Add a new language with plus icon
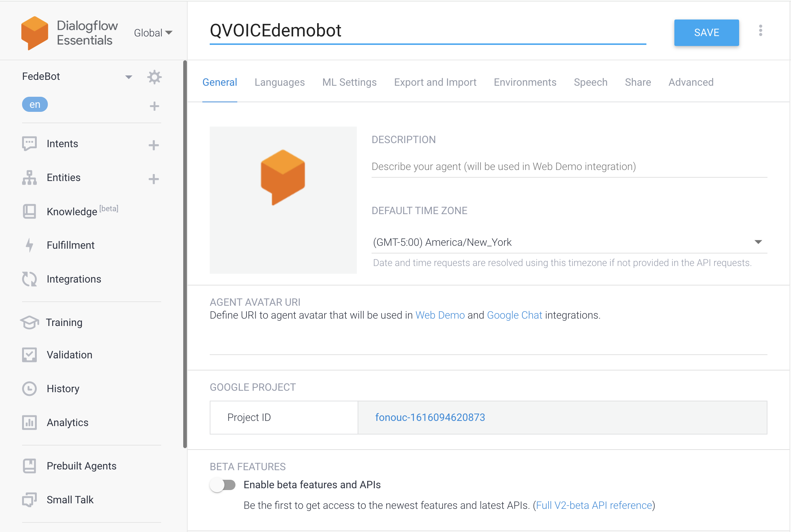 pos(155,106)
